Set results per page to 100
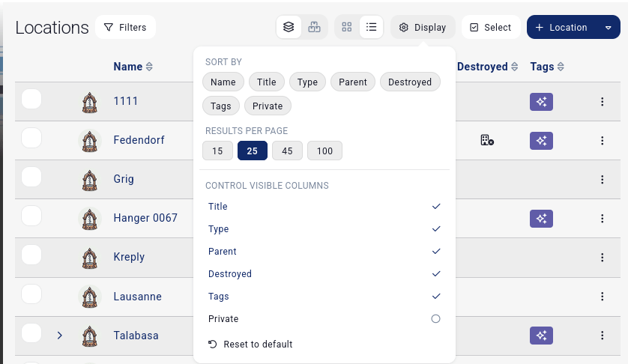The width and height of the screenshot is (628, 364). (x=324, y=151)
